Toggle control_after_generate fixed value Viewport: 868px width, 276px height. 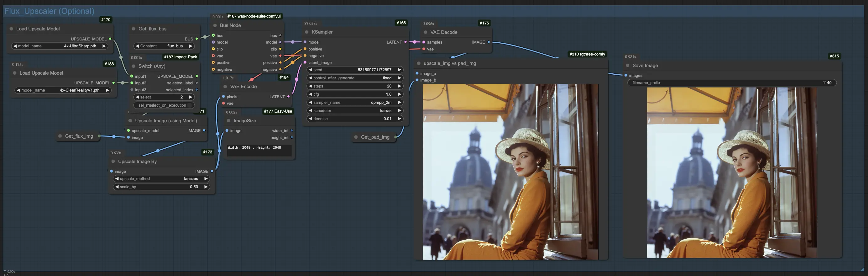pos(355,78)
